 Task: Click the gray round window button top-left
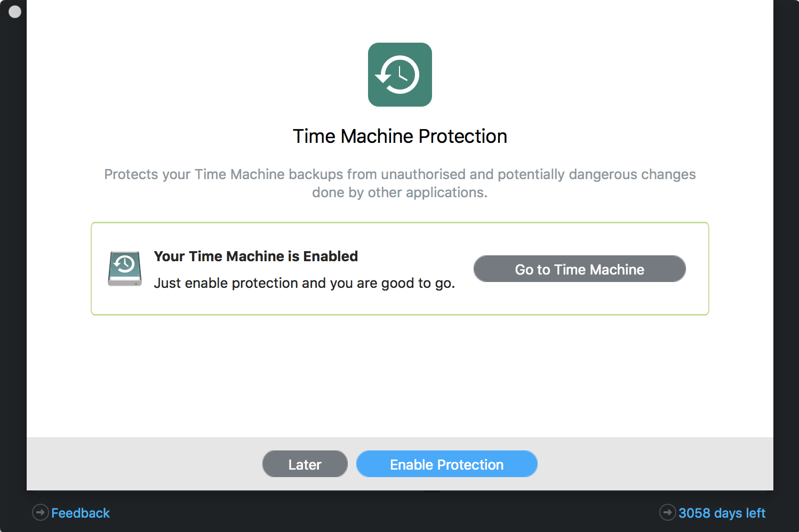(x=15, y=12)
